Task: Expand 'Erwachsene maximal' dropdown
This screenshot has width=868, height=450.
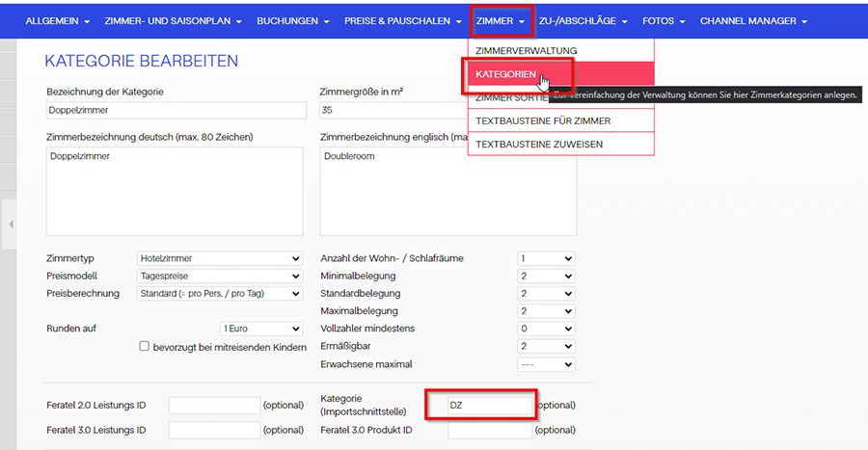Action: point(545,364)
